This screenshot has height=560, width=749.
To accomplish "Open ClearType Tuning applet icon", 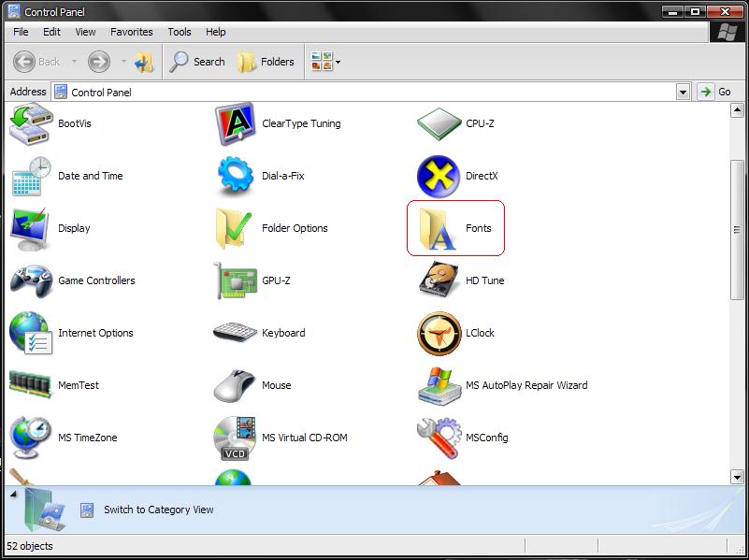I will tap(235, 123).
